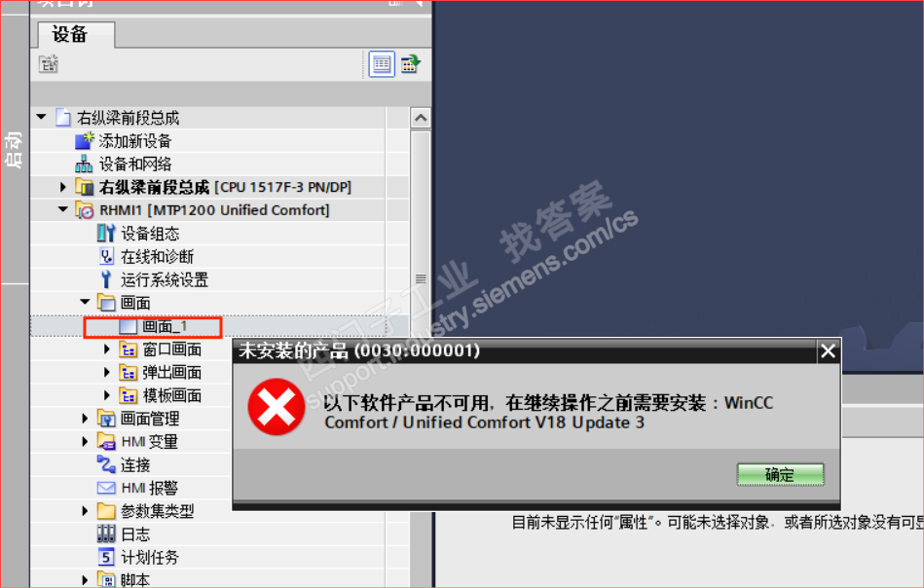Open HMI alarms envelope icon (HMI 报警)

click(x=106, y=488)
